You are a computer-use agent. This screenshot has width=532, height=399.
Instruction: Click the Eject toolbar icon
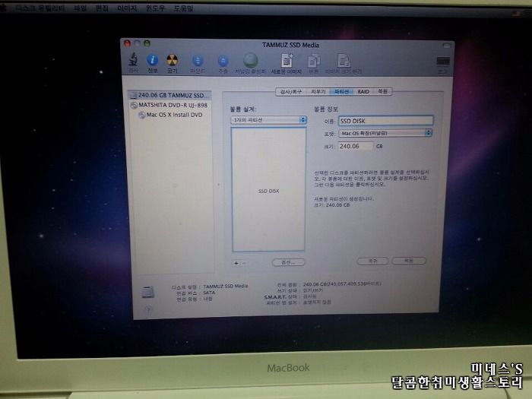click(x=223, y=61)
